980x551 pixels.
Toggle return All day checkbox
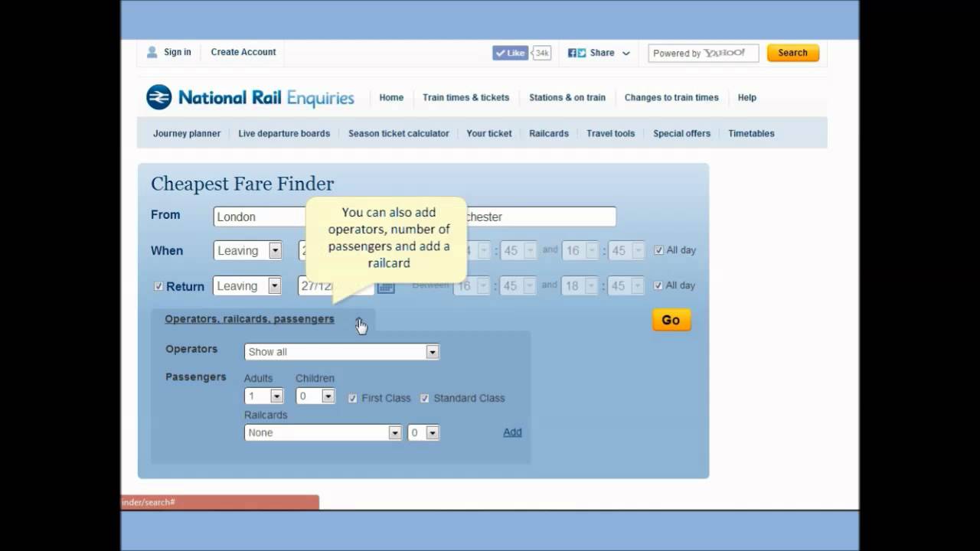tap(658, 285)
